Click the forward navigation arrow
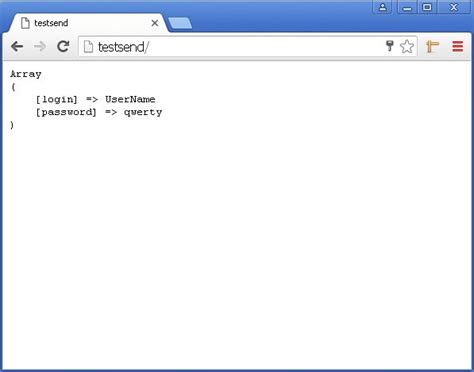 pos(40,46)
